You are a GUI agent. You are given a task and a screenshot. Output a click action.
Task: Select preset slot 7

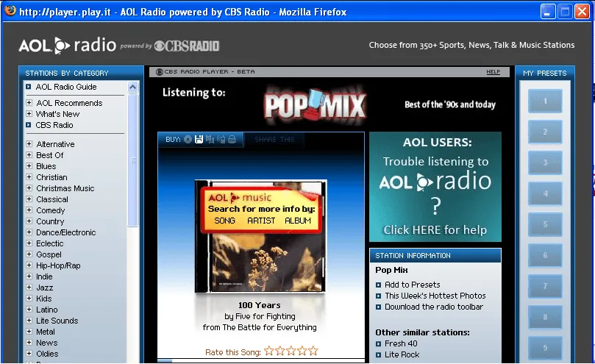tap(545, 286)
